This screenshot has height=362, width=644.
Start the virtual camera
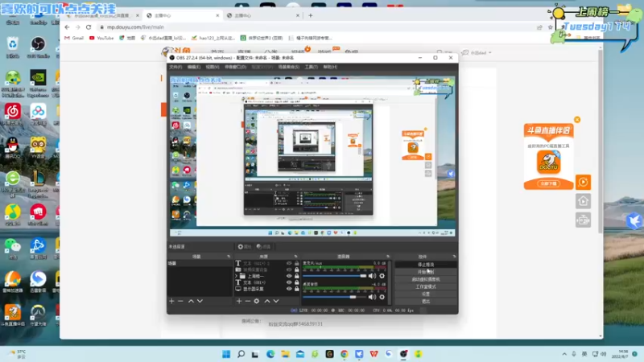coord(426,279)
